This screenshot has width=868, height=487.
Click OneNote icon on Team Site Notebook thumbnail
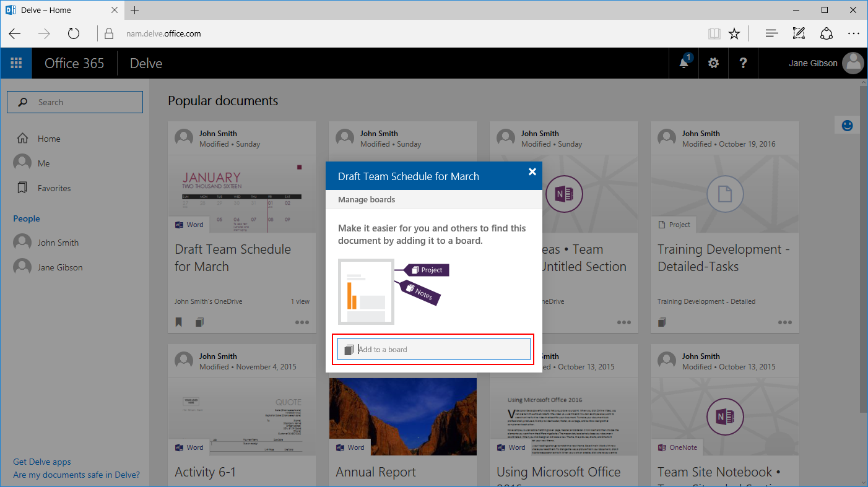724,416
